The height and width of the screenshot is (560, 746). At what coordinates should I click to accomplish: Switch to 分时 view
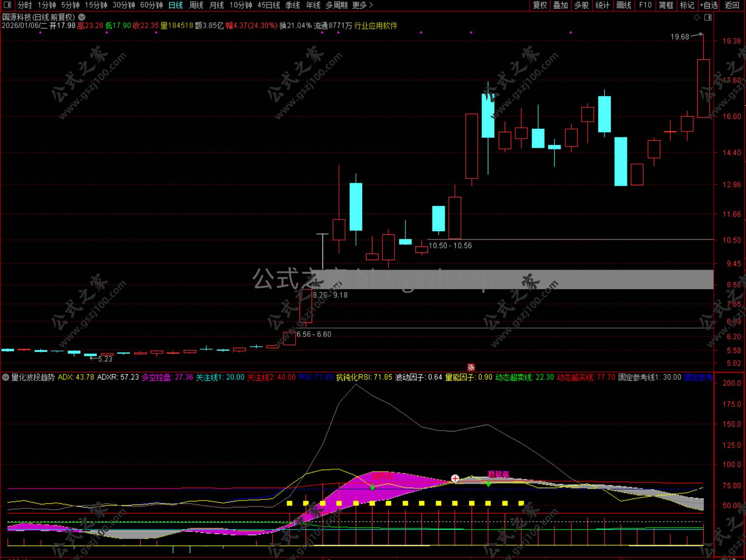click(25, 5)
